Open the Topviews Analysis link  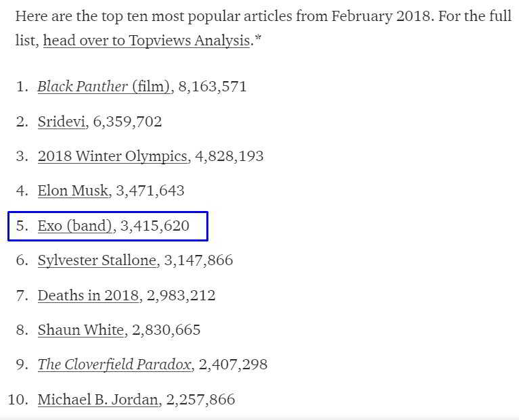146,40
